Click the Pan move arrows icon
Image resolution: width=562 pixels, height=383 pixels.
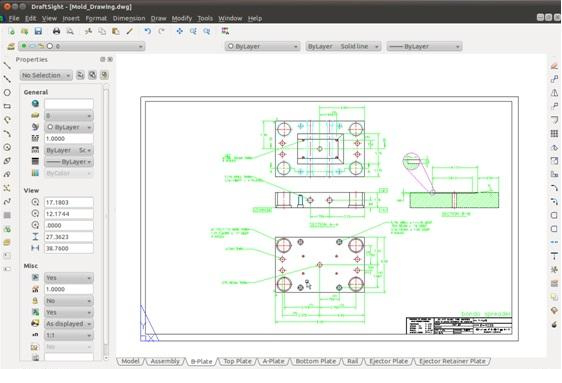(179, 31)
